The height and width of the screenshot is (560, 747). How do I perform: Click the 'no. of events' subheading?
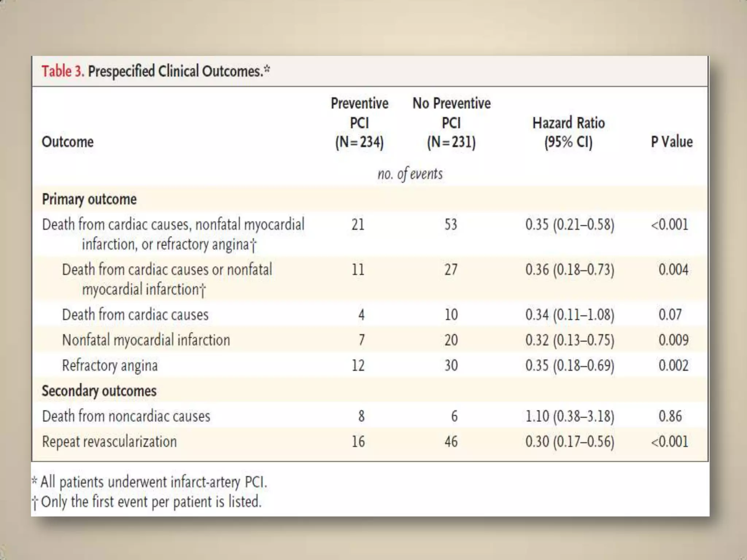pos(410,174)
